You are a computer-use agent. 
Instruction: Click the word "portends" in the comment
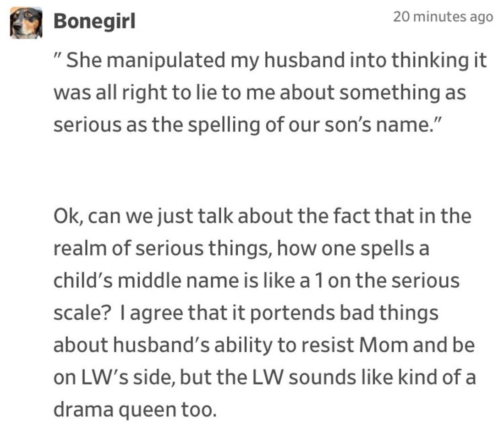coord(292,313)
